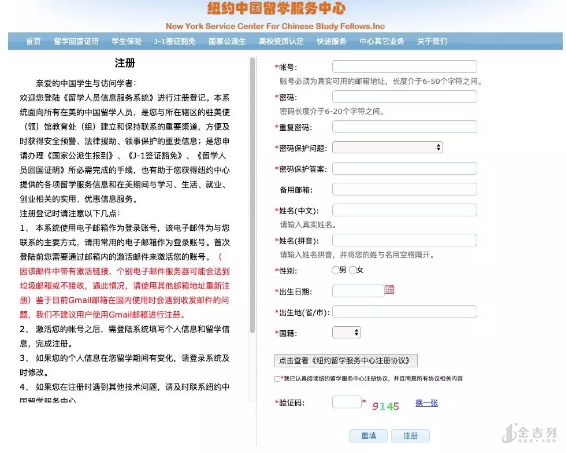Open 中心其它业务 menu item
This screenshot has width=566, height=453.
382,42
